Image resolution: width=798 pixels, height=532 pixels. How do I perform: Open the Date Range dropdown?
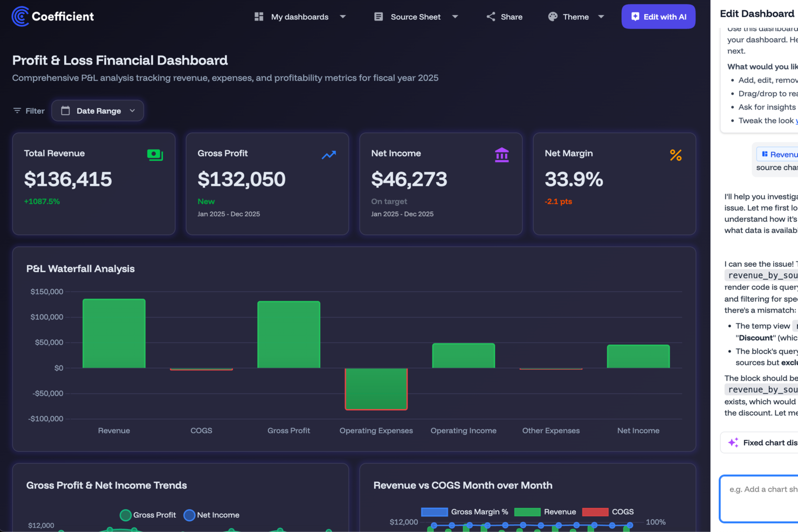[98, 110]
